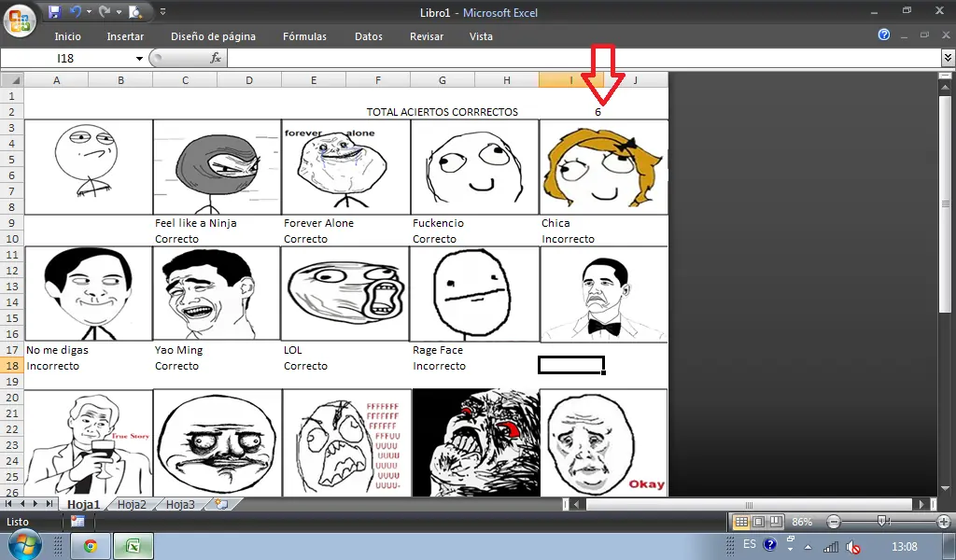Select the FFFUUU rage guy image

pyautogui.click(x=346, y=443)
